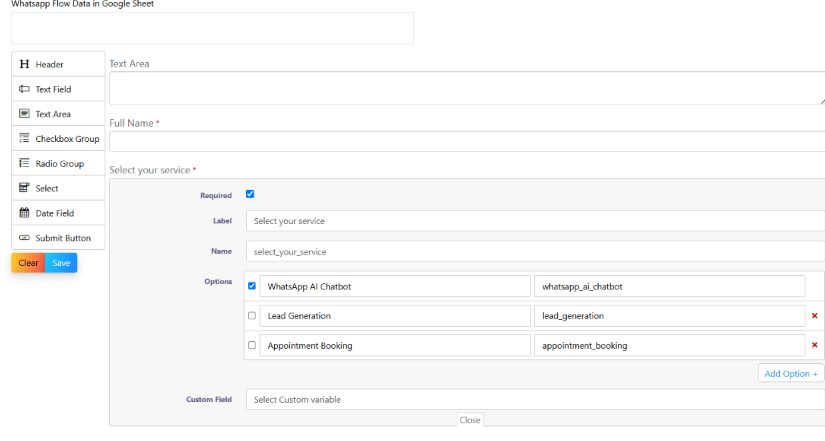
Task: Click the Text Area preview box
Action: 467,88
